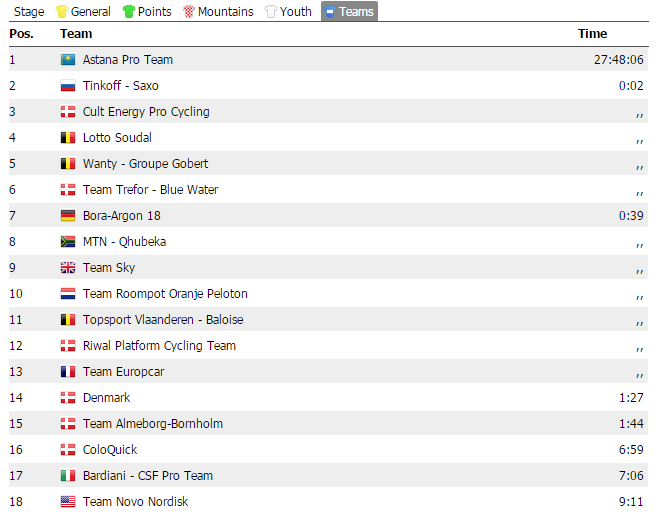Select the 0:02 time gap for Tinkoff - Saxo
664x525 pixels.
point(631,86)
